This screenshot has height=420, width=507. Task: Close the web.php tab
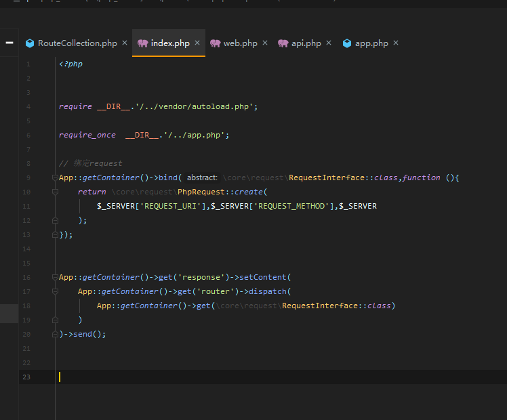(x=265, y=43)
